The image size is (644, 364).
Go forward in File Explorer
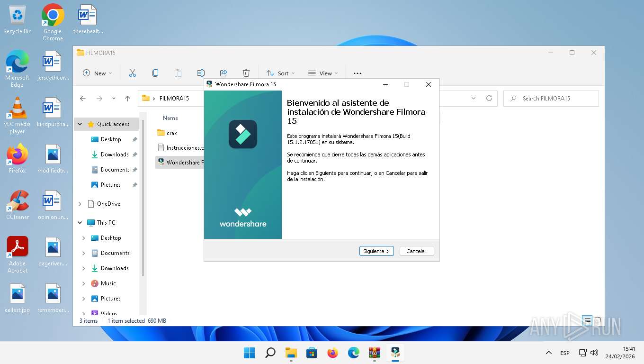click(x=99, y=99)
